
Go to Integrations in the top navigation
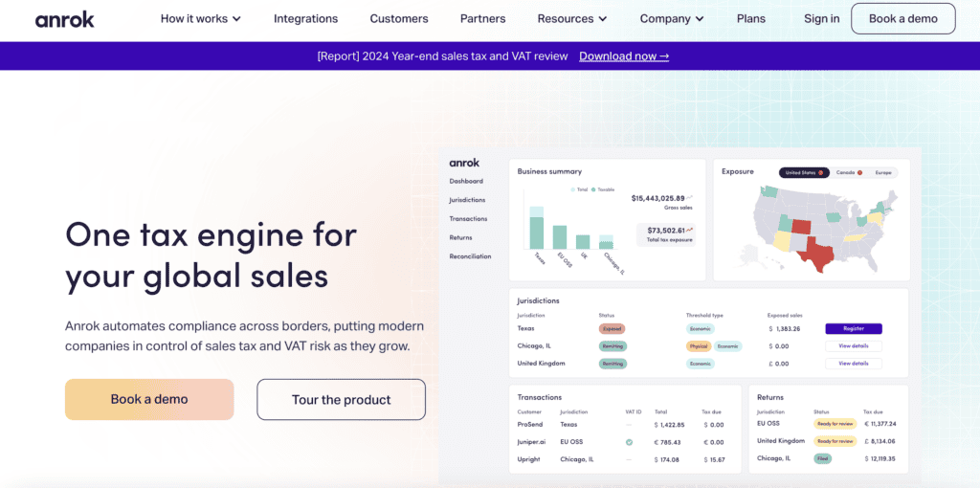[x=305, y=18]
